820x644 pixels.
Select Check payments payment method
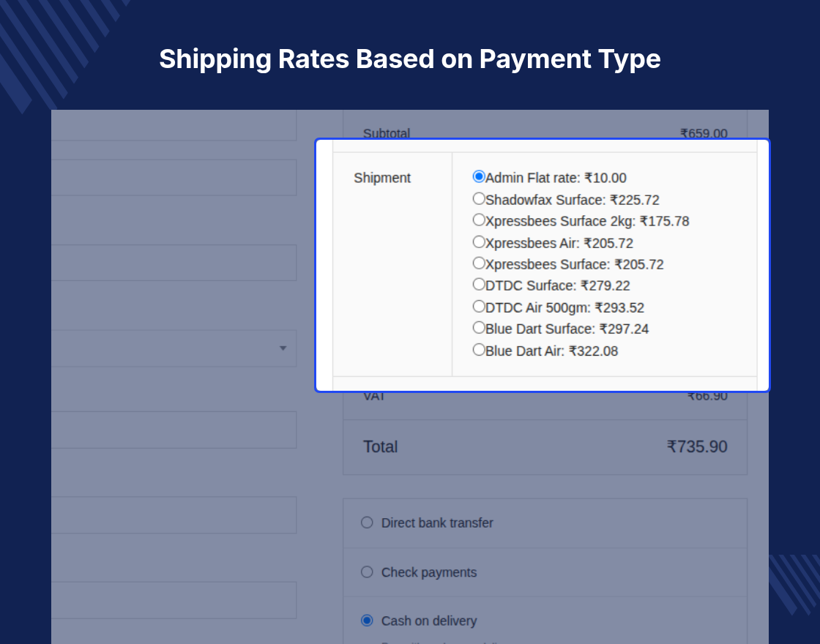(x=367, y=572)
